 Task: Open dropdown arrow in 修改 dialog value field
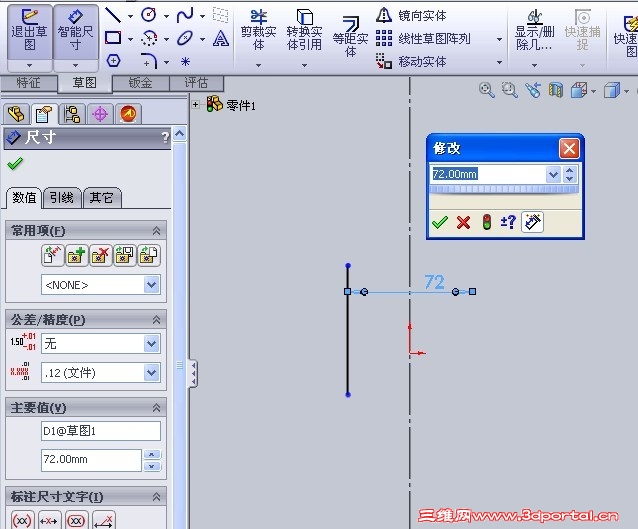click(x=553, y=175)
